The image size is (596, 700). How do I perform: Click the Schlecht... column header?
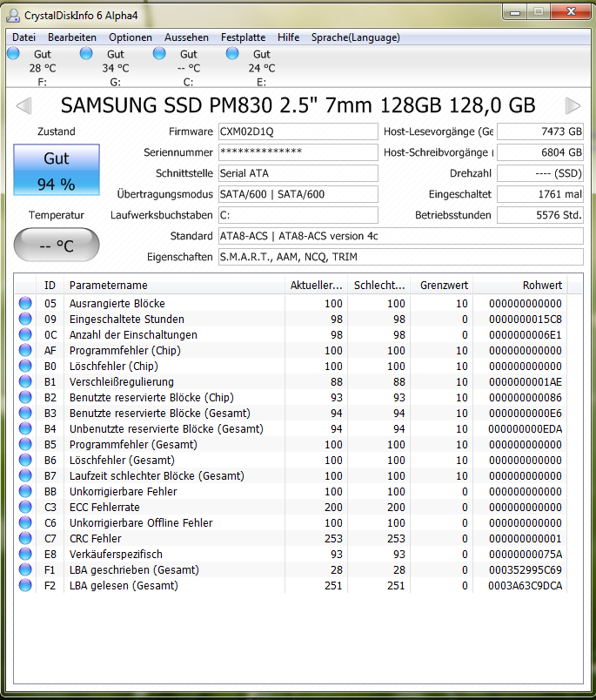click(379, 286)
